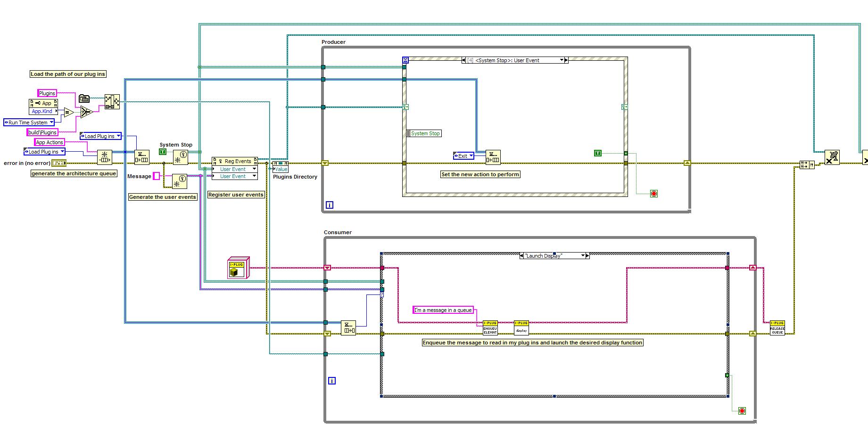Click the Equal comparison function
Screen dimensions: 868x425
[x=69, y=112]
